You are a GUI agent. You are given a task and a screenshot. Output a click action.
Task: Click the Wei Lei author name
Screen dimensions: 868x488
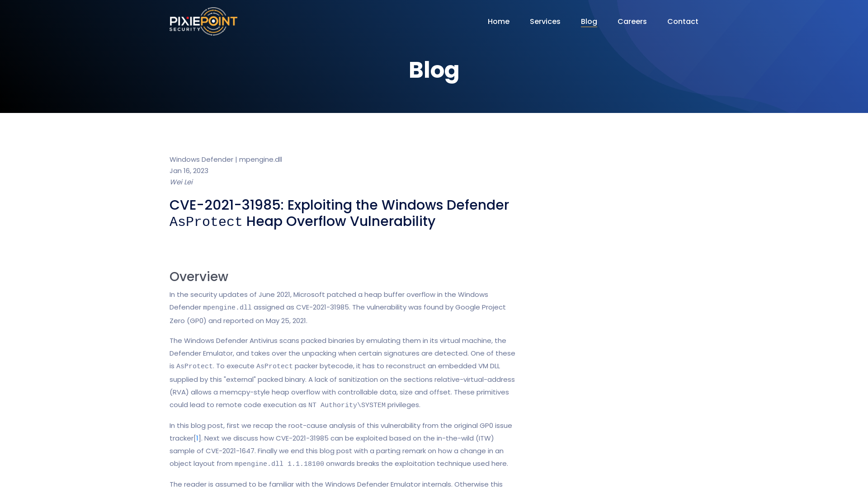181,182
